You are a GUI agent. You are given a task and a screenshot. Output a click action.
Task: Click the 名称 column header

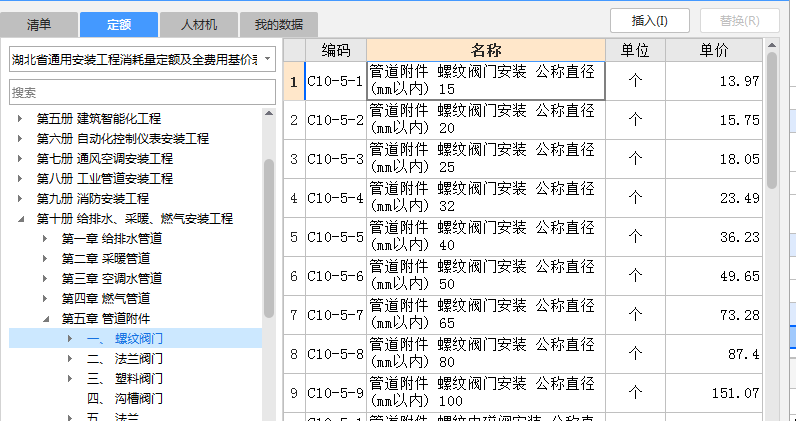pos(486,50)
